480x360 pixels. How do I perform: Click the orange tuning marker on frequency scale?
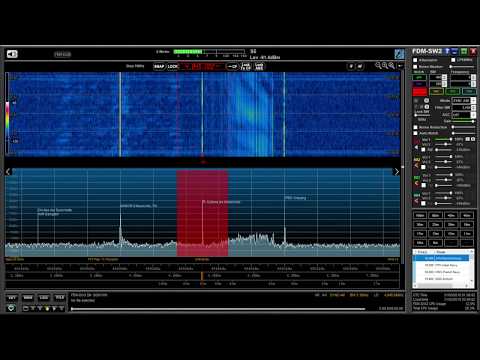(202, 276)
